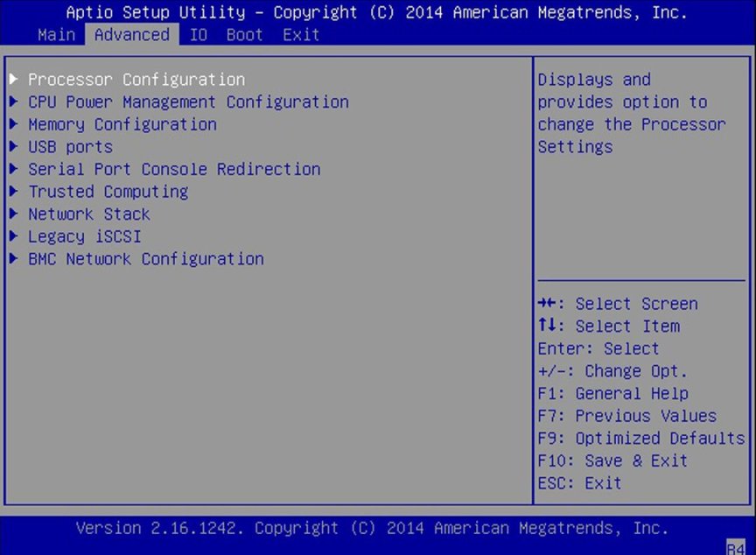Click the 'F10: Save & Exit' line
756x555 pixels.
(612, 460)
